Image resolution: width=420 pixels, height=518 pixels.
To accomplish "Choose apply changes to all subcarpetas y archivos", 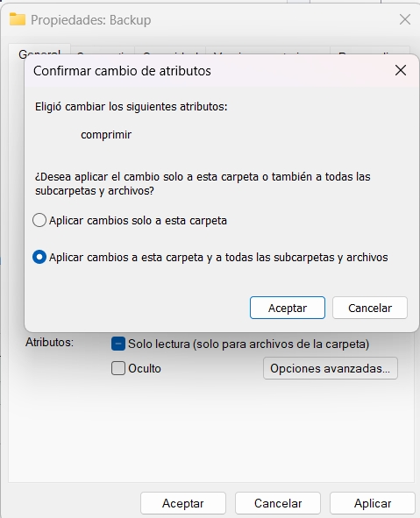I will [39, 257].
